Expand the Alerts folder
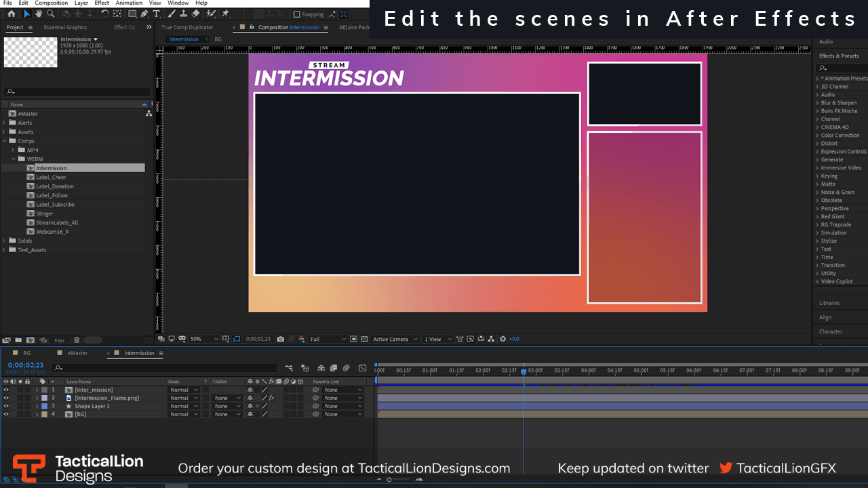The image size is (868, 488). pos(4,123)
